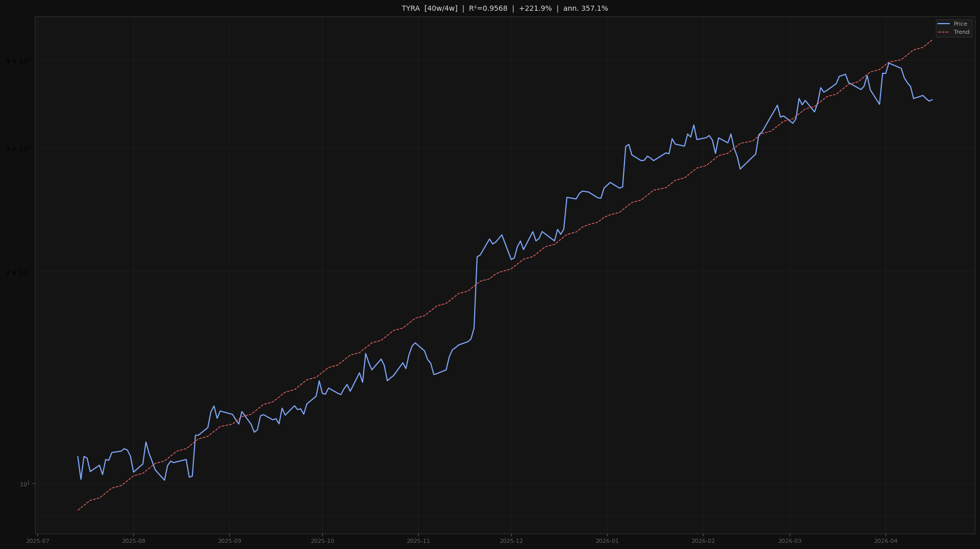The height and width of the screenshot is (549, 980).
Task: Click the 2026-02 x-axis date label
Action: (x=703, y=541)
